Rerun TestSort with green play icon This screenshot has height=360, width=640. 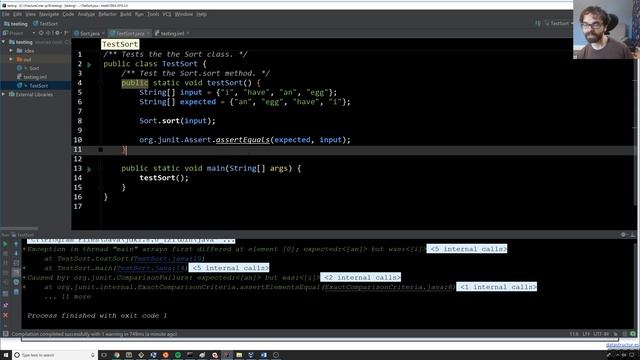pos(5,244)
